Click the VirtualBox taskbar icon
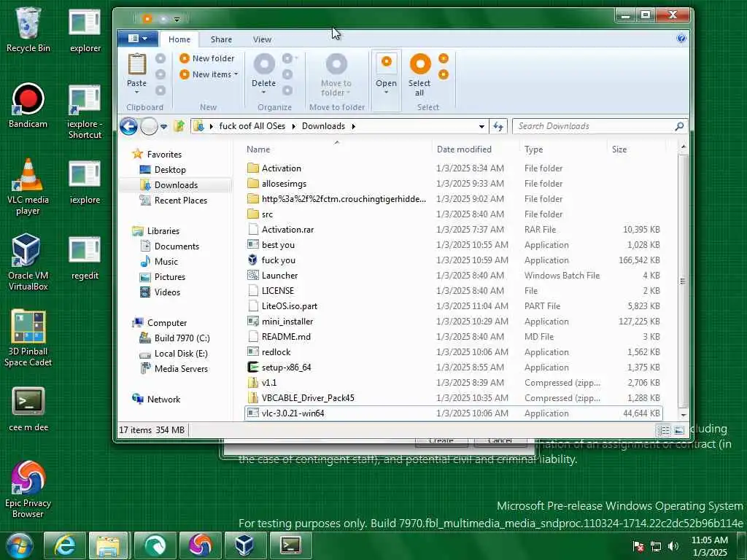747x560 pixels. click(x=245, y=545)
